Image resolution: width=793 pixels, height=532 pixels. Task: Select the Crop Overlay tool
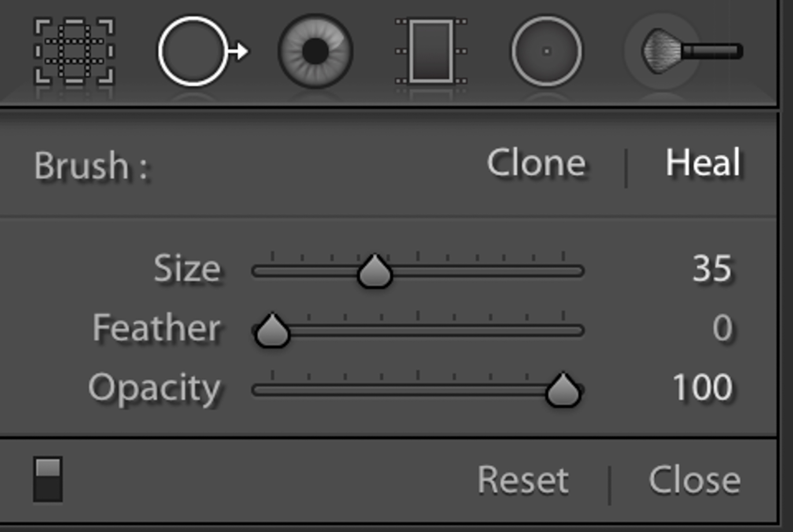(x=74, y=51)
